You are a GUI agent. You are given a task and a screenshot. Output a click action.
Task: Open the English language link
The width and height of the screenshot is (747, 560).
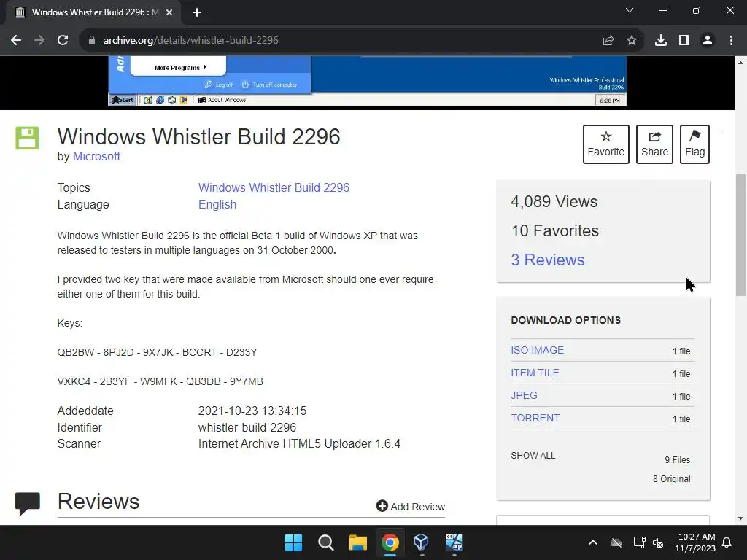pos(217,204)
